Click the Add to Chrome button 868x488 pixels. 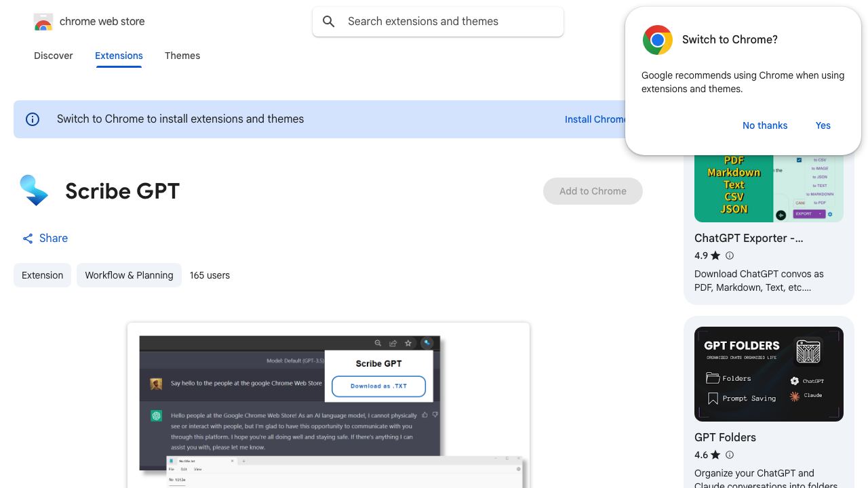pos(593,191)
